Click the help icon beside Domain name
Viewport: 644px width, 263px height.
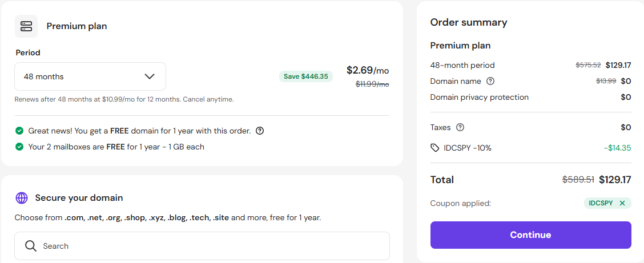(490, 81)
